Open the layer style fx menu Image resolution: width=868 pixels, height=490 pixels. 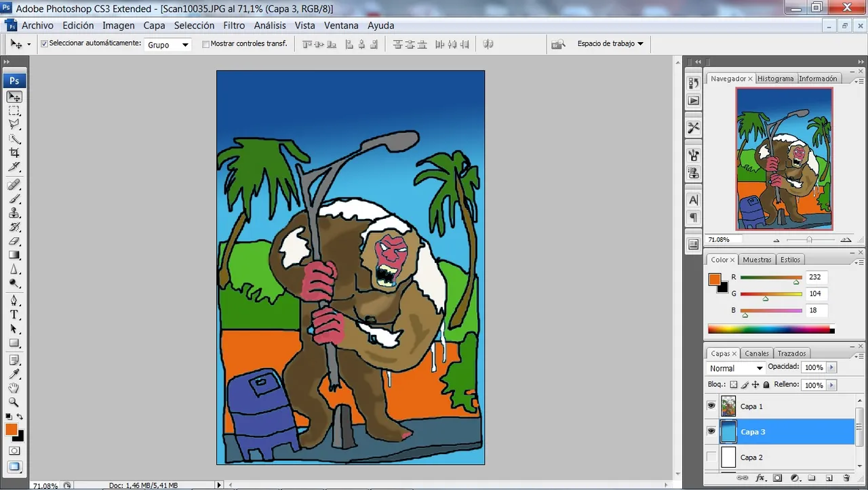tap(760, 478)
